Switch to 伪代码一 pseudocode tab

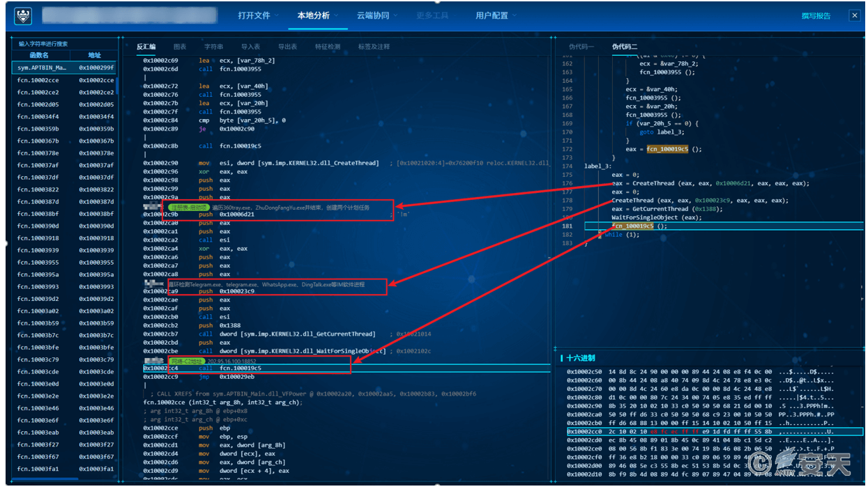click(581, 47)
